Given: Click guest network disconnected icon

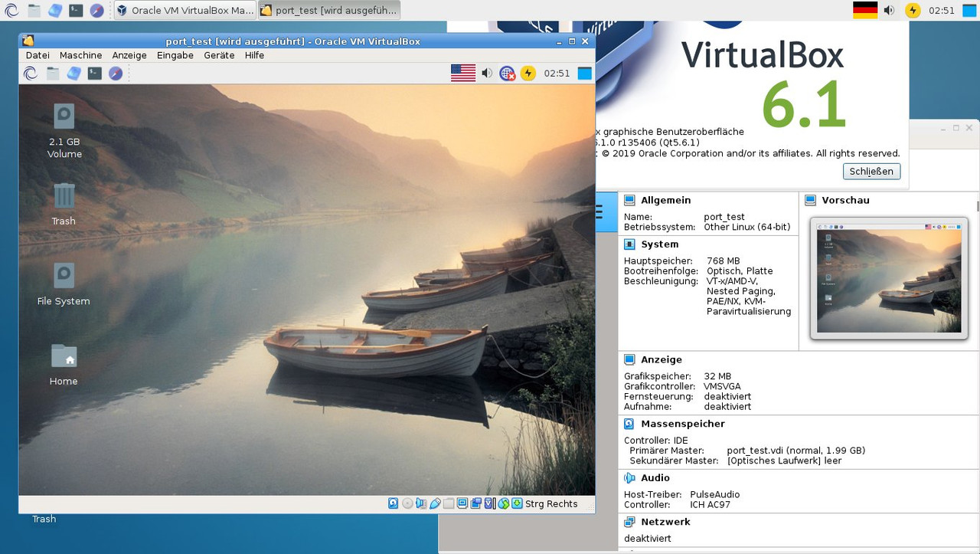Looking at the screenshot, I should pos(508,74).
